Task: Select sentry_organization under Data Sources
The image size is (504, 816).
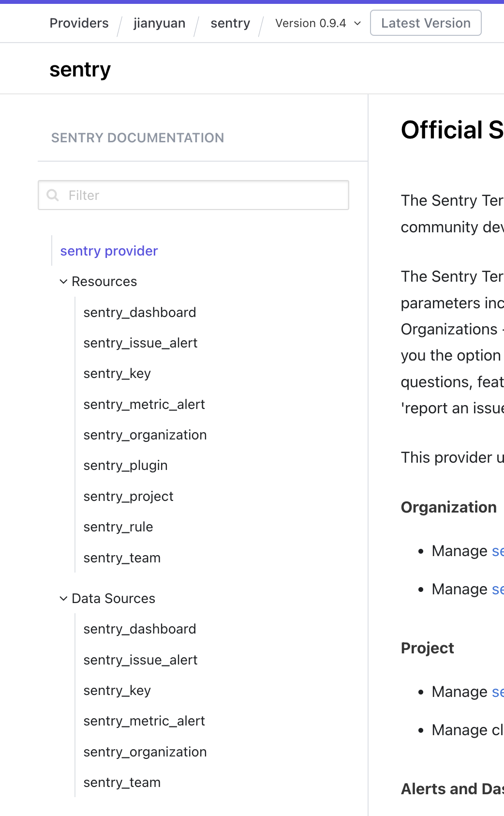Action: click(x=145, y=752)
